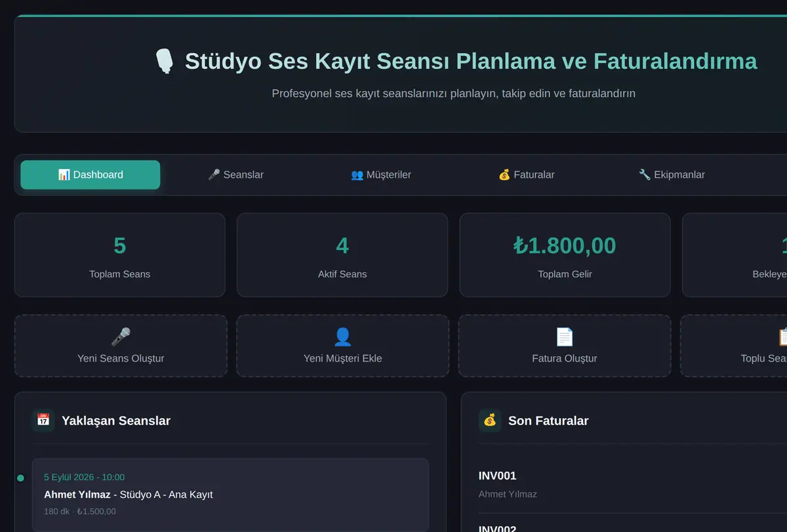Screen dimensions: 787x532
Task: Switch to the Seanslar tab
Action: (235, 174)
